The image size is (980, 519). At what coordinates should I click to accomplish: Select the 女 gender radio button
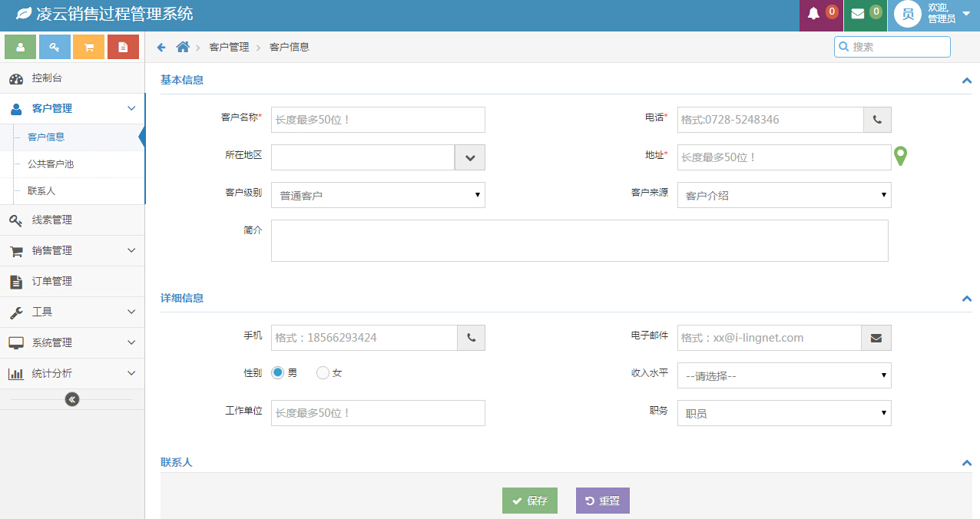323,372
